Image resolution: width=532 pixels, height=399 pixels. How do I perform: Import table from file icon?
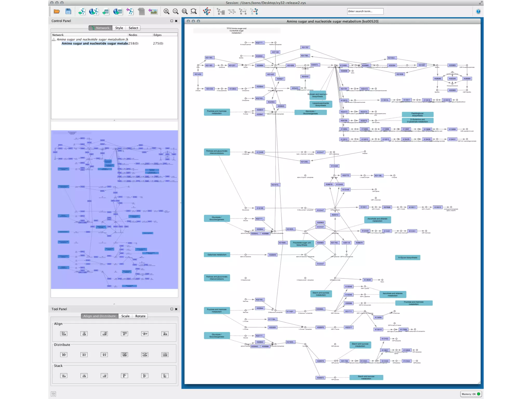[x=106, y=11]
